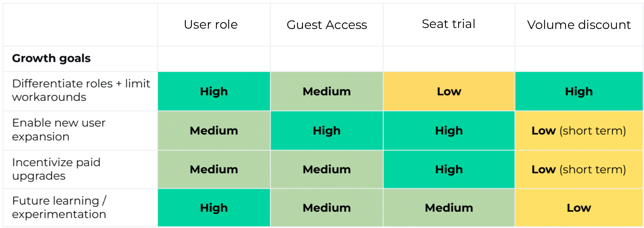The height and width of the screenshot is (228, 644).
Task: Select Future learning / experimentation label
Action: point(59,207)
